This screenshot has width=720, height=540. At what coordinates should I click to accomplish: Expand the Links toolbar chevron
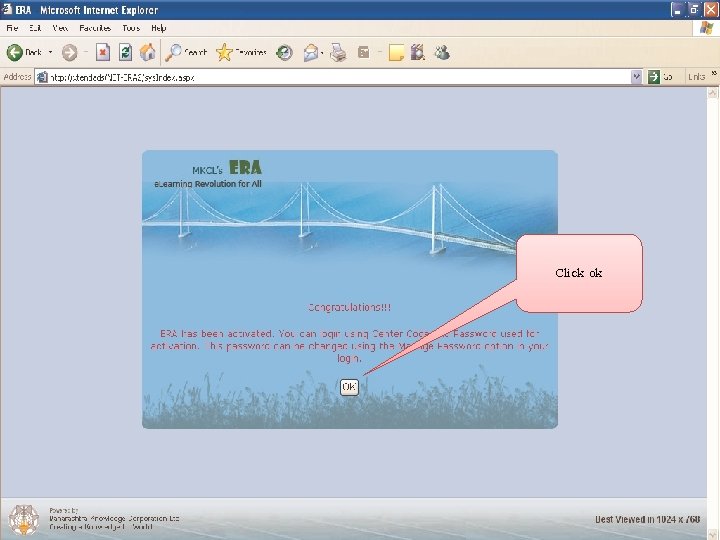[x=714, y=73]
